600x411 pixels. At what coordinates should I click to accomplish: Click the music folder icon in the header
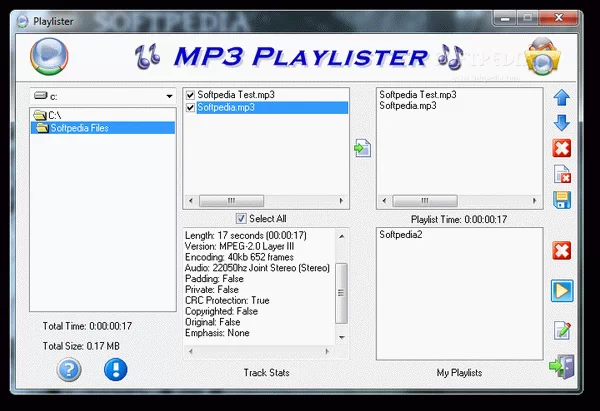tap(543, 57)
